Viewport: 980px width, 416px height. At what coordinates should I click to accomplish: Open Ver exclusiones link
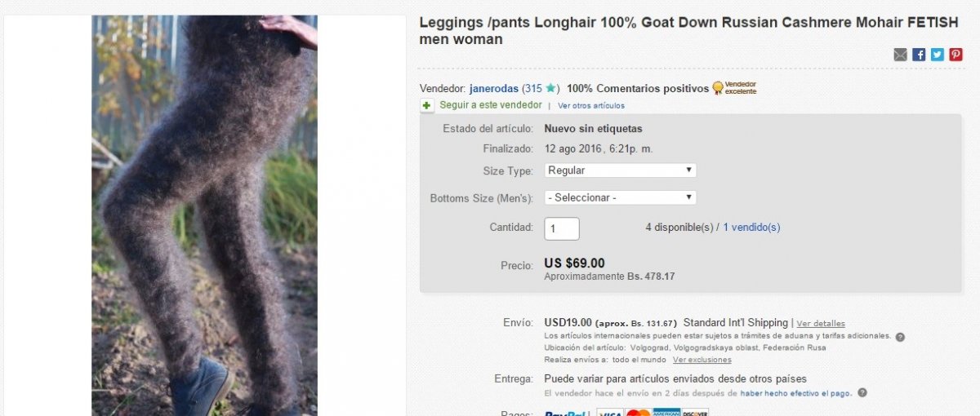(x=702, y=360)
